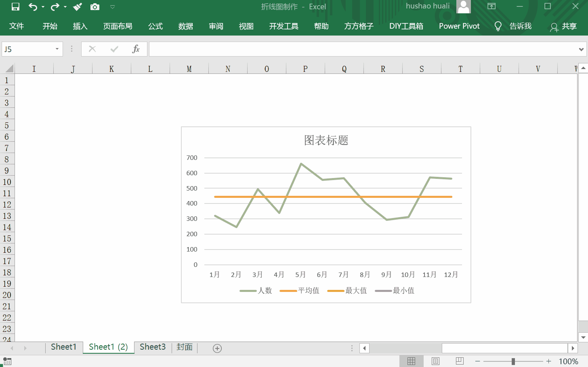Click the horizontal scrollbar right arrow

[x=573, y=348]
